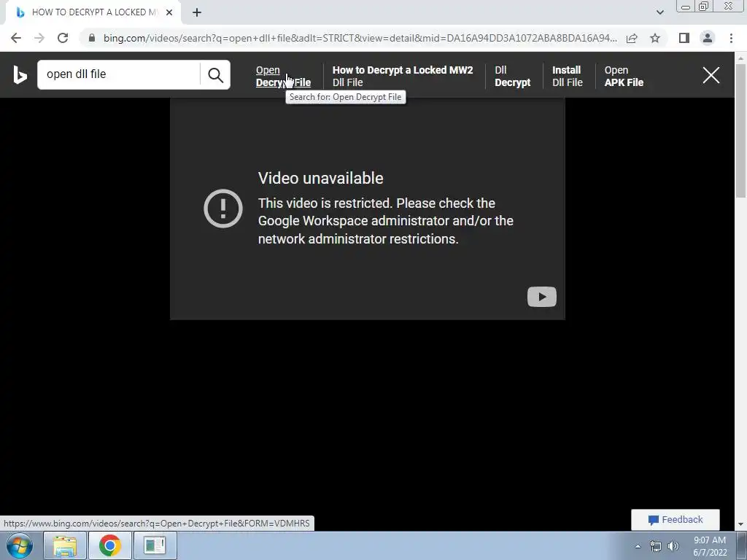
Task: Go back using the browser back arrow
Action: (x=16, y=38)
